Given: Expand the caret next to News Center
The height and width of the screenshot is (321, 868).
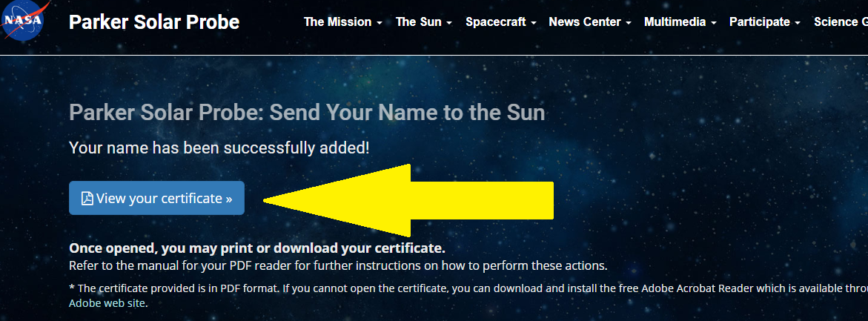Looking at the screenshot, I should coord(629,23).
